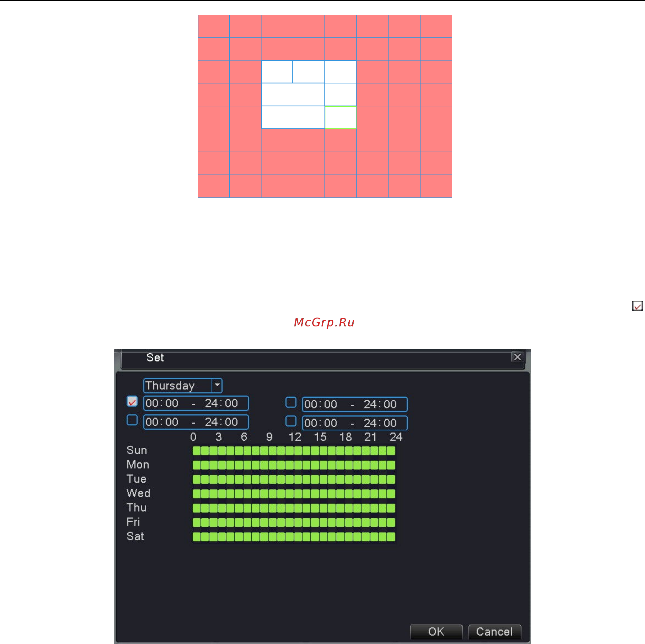Viewport: 645px width, 644px height.
Task: Click the Sun row label
Action: coord(136,450)
